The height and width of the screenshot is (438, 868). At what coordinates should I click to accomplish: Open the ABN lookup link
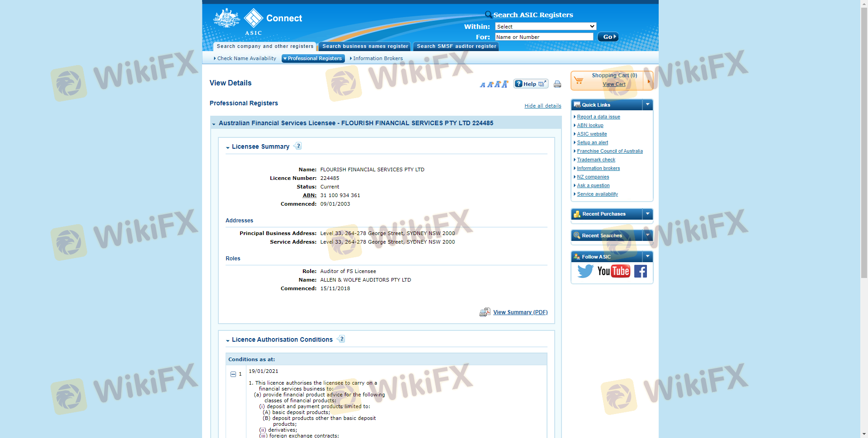590,125
